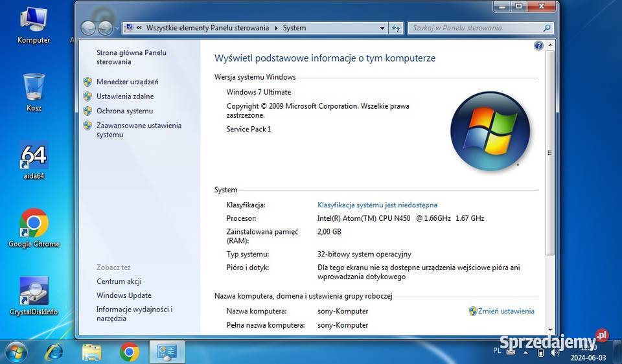This screenshot has height=364, width=622.
Task: Refresh the address bar view
Action: click(396, 28)
